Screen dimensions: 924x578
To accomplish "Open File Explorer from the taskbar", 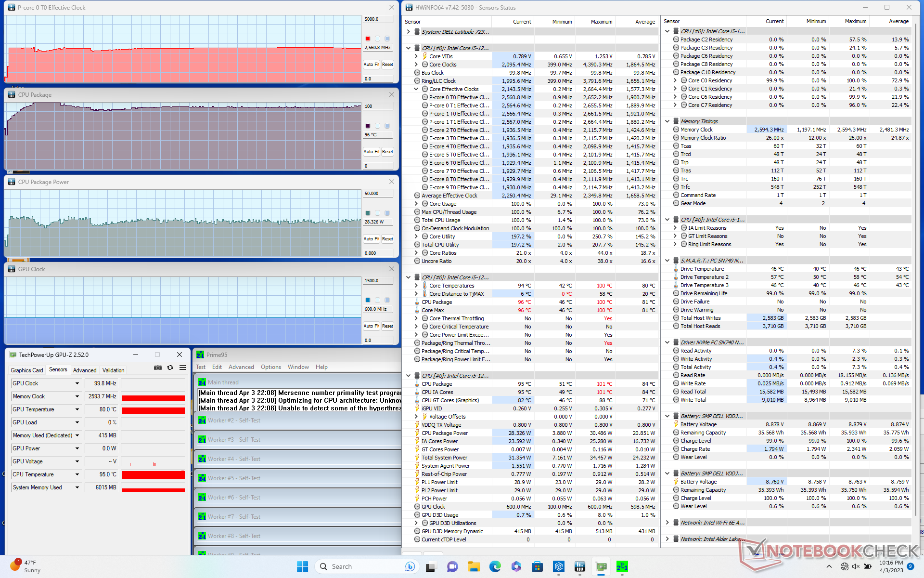I will 474,566.
